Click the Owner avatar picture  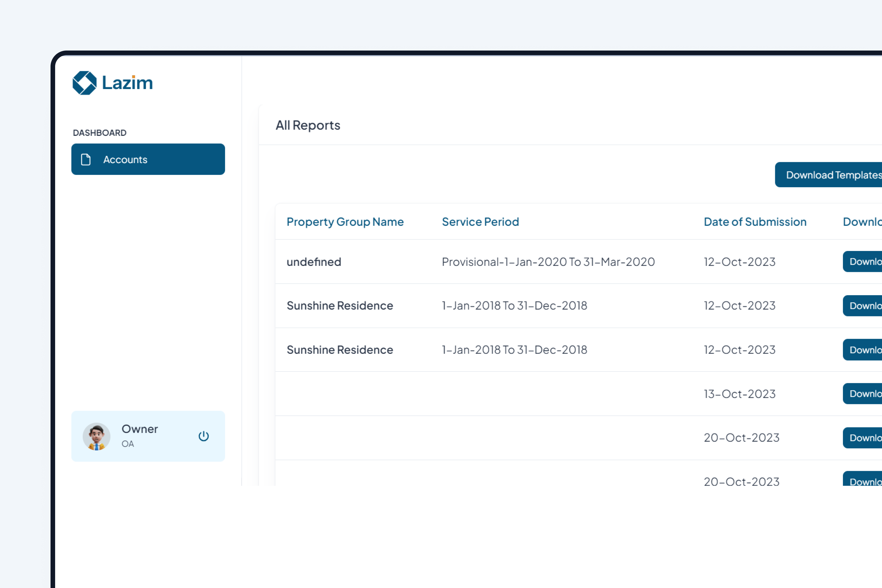96,436
